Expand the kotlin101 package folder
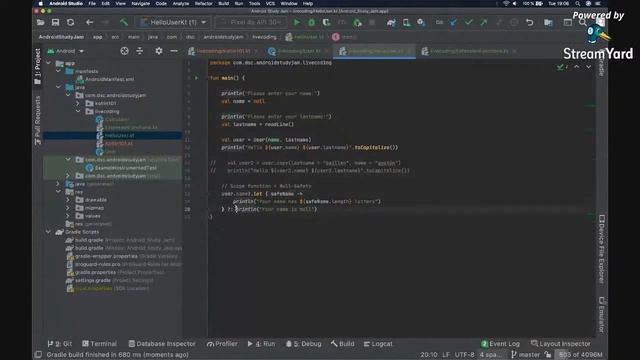This screenshot has width=640, height=360. [x=78, y=103]
